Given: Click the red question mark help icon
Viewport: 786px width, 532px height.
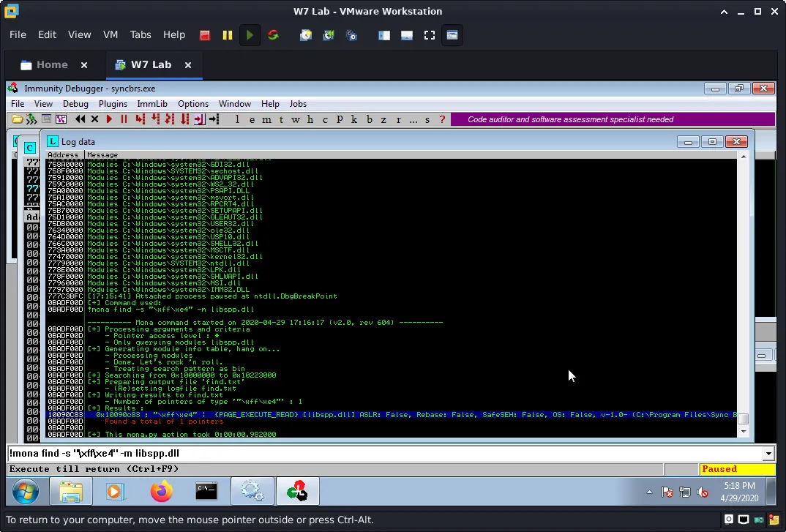Looking at the screenshot, I should 442,119.
